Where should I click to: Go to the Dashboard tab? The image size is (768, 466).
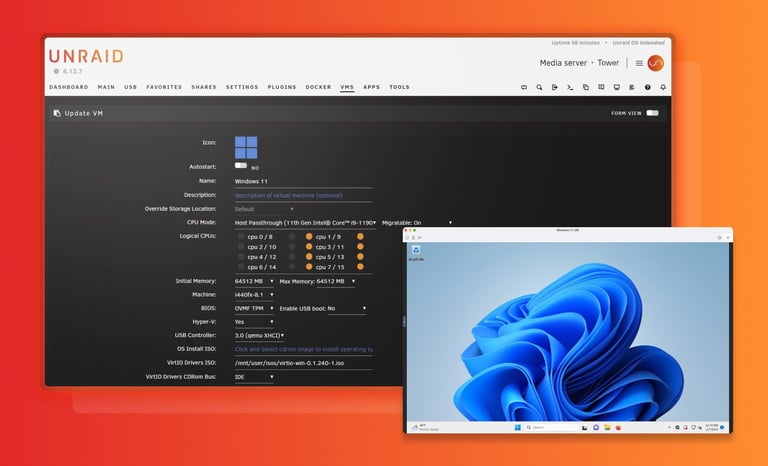pyautogui.click(x=69, y=87)
